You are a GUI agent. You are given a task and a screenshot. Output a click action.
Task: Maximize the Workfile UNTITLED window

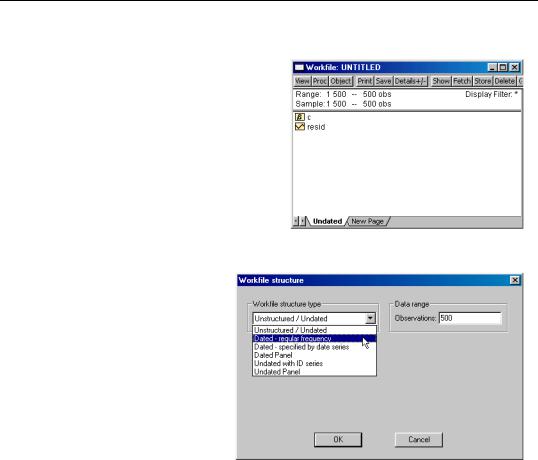coord(503,67)
